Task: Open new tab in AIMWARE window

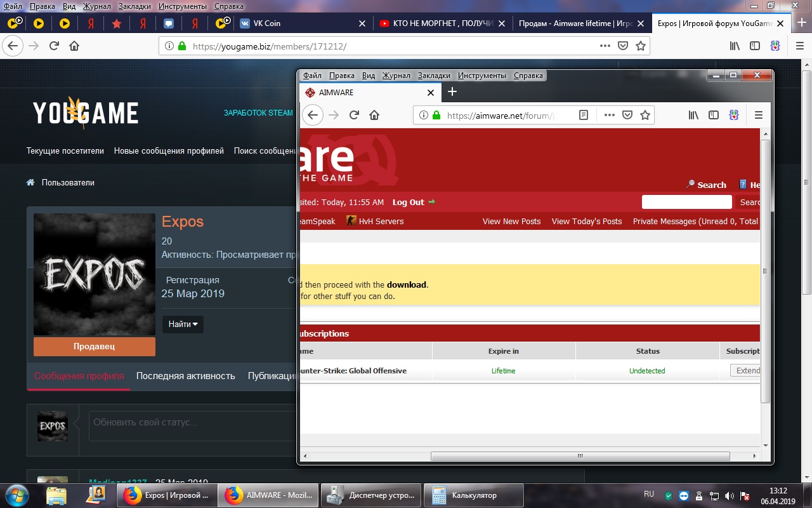Action: [x=452, y=92]
